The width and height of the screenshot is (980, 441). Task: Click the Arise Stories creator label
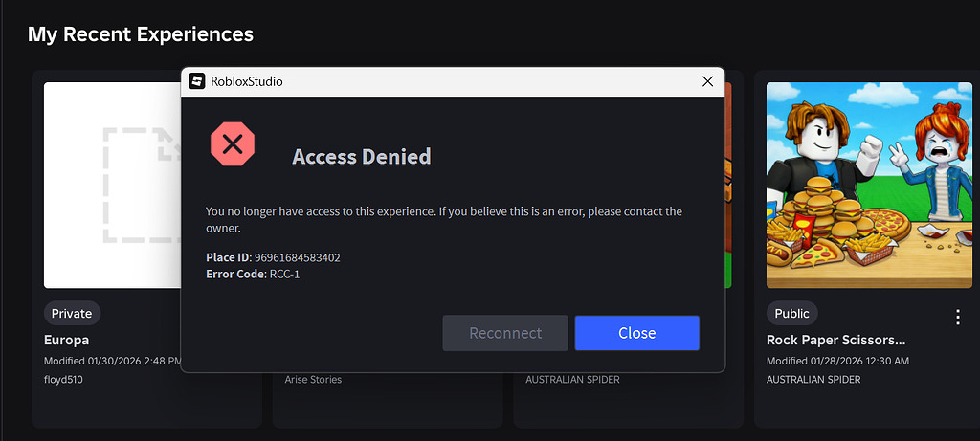(x=313, y=379)
